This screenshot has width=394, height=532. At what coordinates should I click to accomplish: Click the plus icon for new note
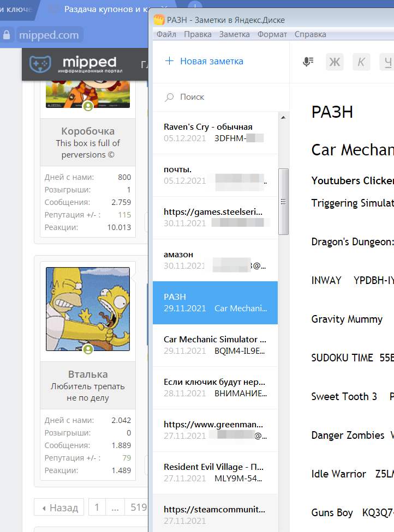[169, 61]
